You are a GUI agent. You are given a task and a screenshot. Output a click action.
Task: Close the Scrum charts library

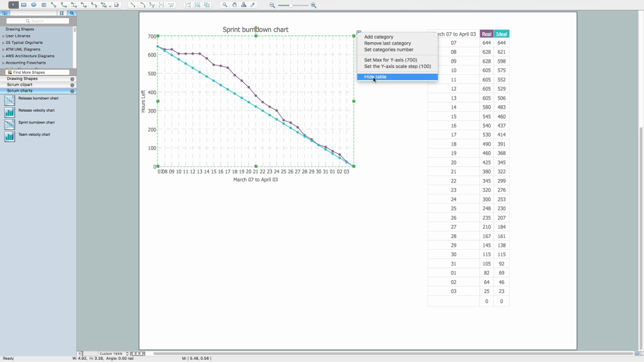[x=73, y=91]
